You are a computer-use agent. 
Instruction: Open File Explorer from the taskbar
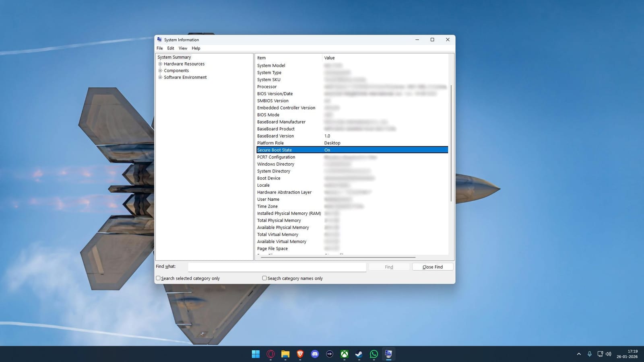(x=285, y=354)
